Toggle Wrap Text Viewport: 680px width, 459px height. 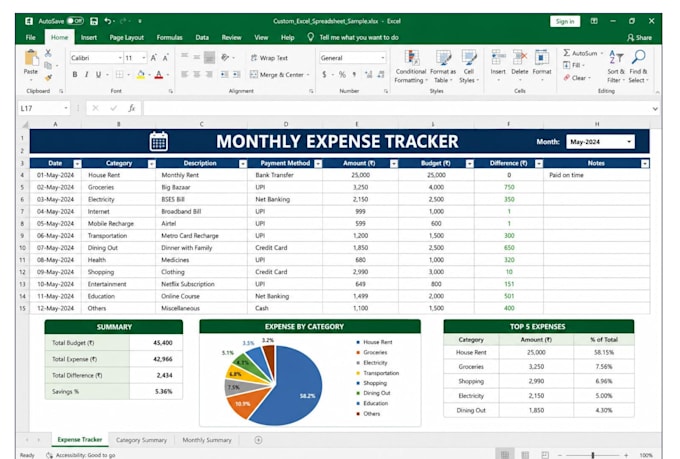click(269, 58)
